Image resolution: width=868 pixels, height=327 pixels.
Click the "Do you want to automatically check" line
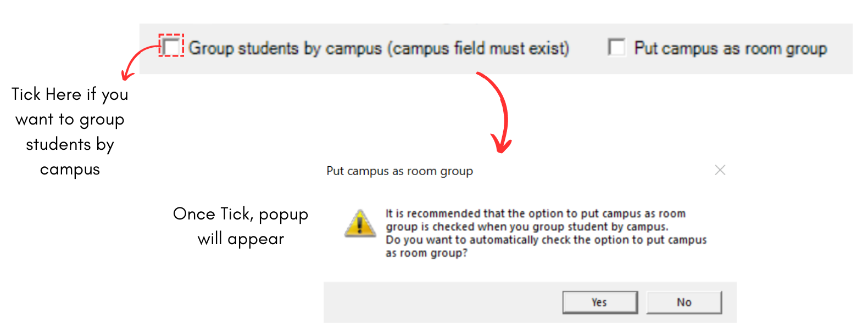click(x=546, y=240)
